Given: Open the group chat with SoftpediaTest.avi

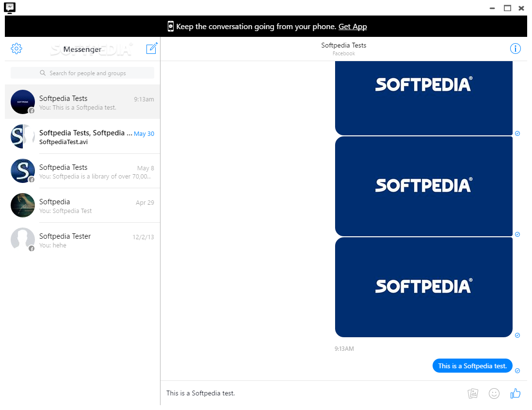Looking at the screenshot, I should tap(82, 136).
